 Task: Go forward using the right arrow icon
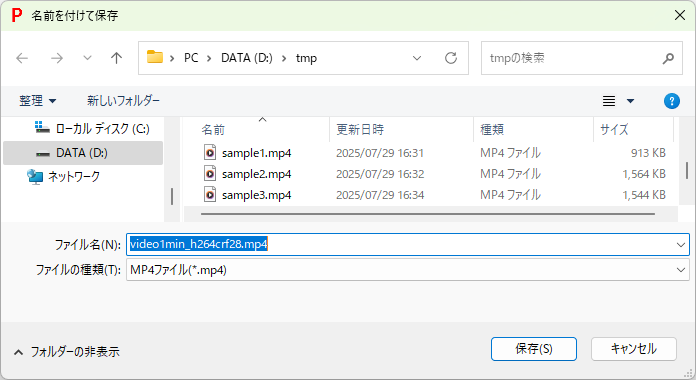click(57, 58)
